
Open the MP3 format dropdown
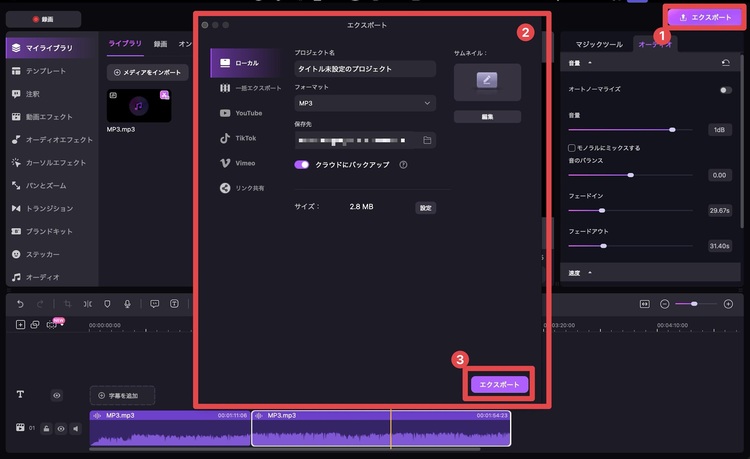pyautogui.click(x=365, y=103)
